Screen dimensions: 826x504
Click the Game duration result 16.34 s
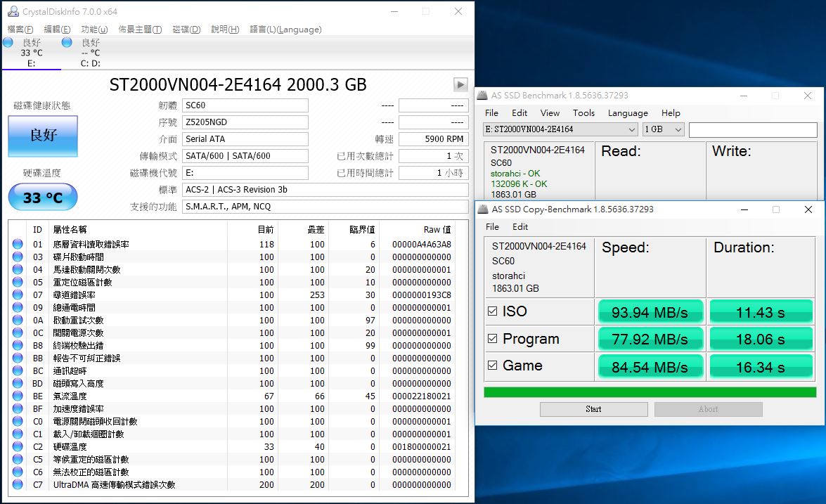click(761, 366)
